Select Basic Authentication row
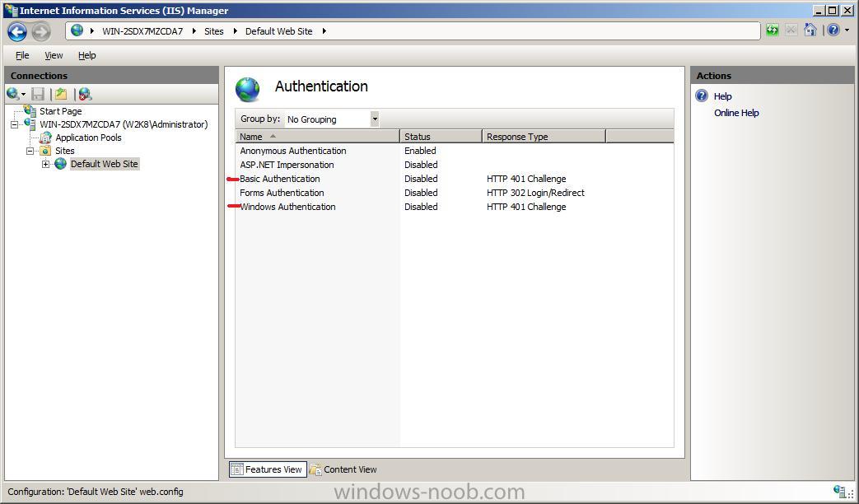 (x=455, y=179)
